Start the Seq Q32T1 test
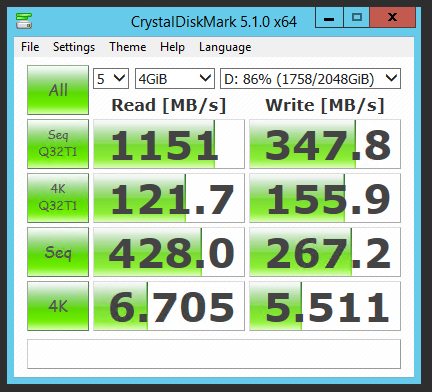Viewport: 432px width, 392px height. [x=58, y=144]
